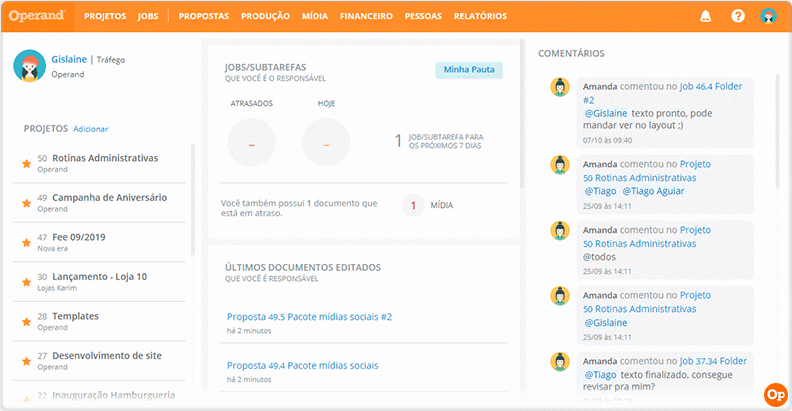
Task: Open project 27 Desenvolvimento de site
Action: (107, 355)
